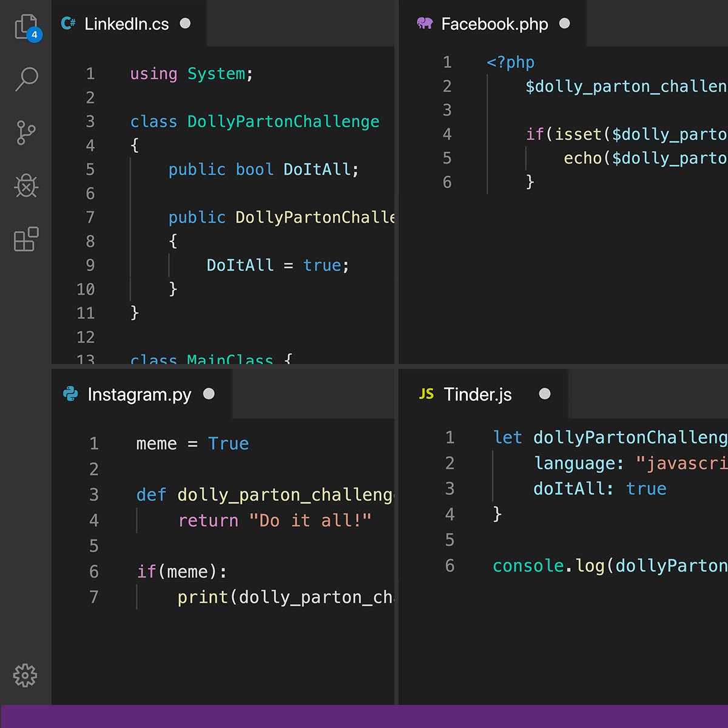Click the Python icon on Instagram.py tab
The image size is (728, 728).
(72, 394)
